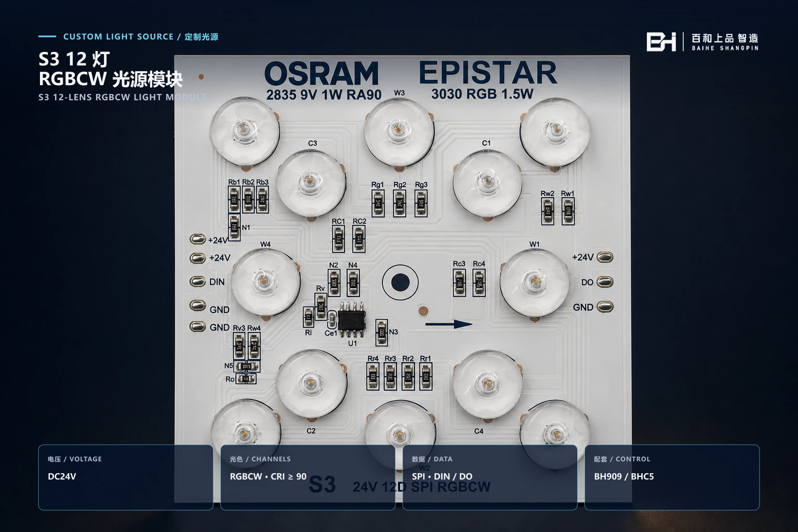Image resolution: width=798 pixels, height=532 pixels.
Task: Click the 电压 / VOLTAGE card label
Action: (x=75, y=459)
